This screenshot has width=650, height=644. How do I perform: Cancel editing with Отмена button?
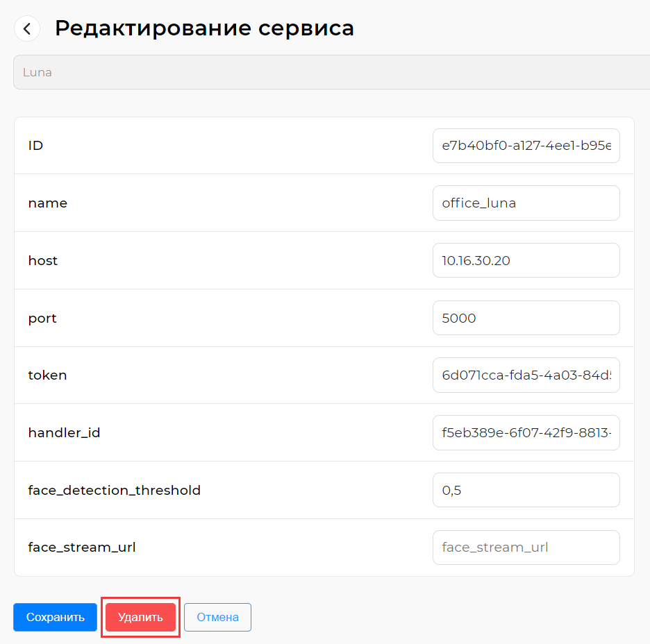[217, 617]
